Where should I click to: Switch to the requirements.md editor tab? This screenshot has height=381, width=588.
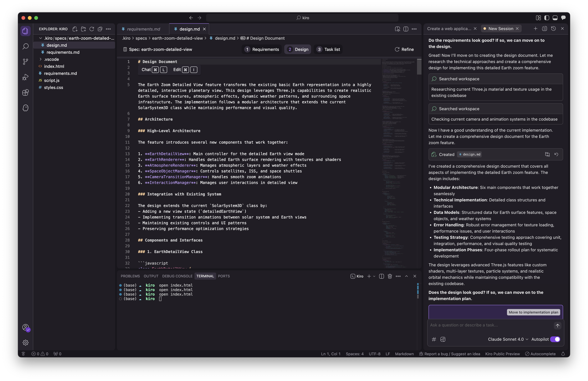point(143,29)
